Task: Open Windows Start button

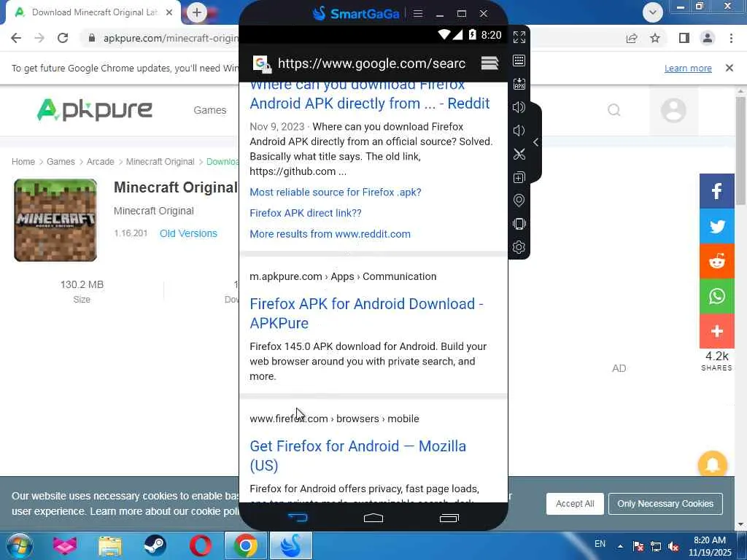Action: pos(19,545)
